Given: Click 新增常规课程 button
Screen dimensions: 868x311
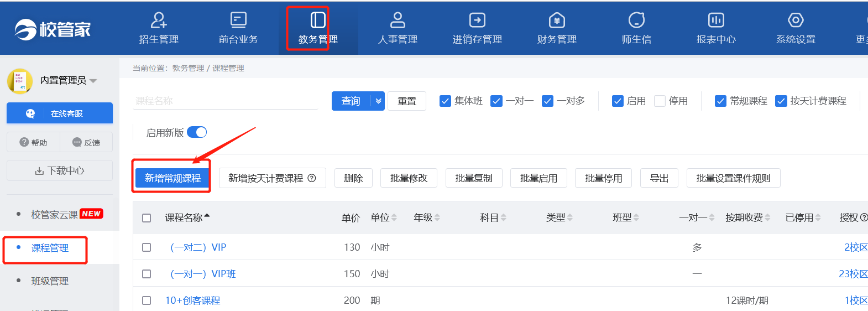Looking at the screenshot, I should tap(172, 178).
